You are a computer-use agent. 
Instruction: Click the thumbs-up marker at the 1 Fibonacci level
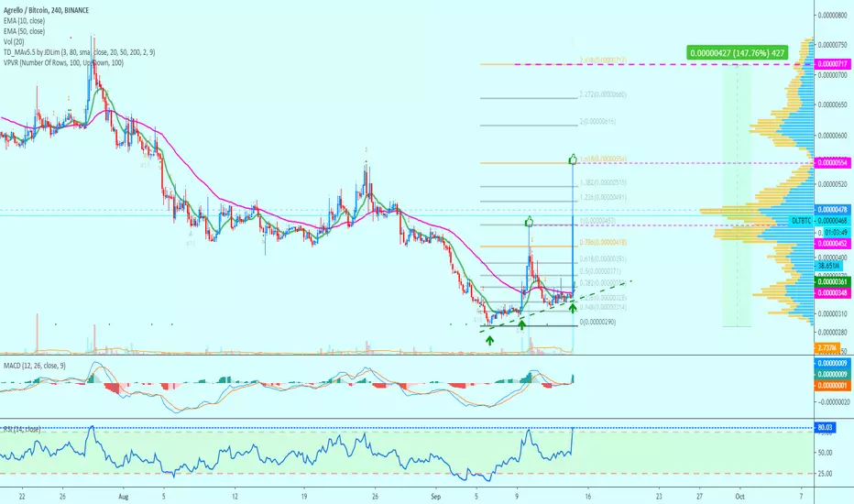pyautogui.click(x=529, y=222)
